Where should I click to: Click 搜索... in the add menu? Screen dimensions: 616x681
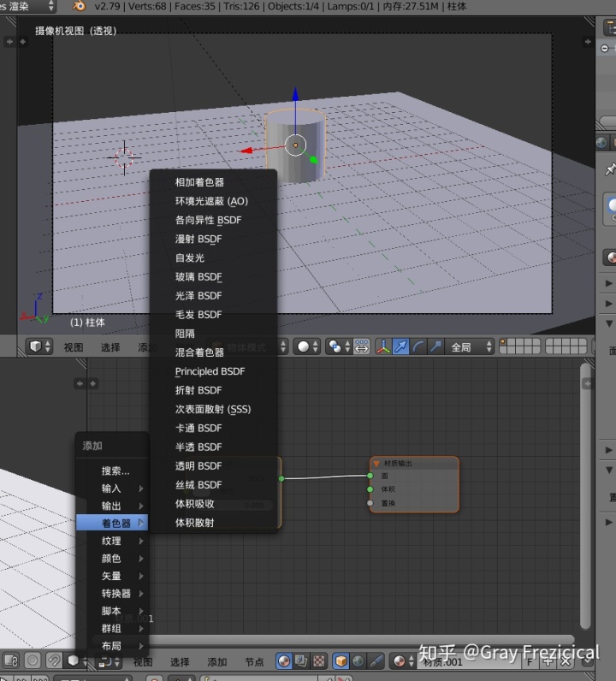(112, 471)
